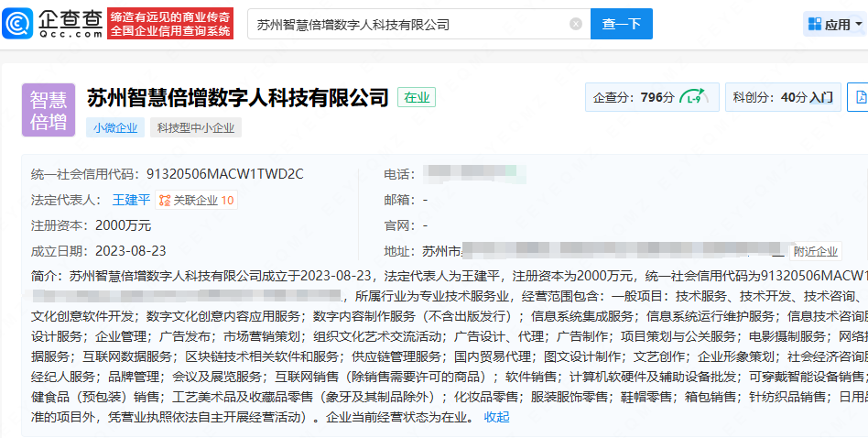Clear the search box with the X icon
Viewport: 868px width, 438px height.
click(576, 25)
